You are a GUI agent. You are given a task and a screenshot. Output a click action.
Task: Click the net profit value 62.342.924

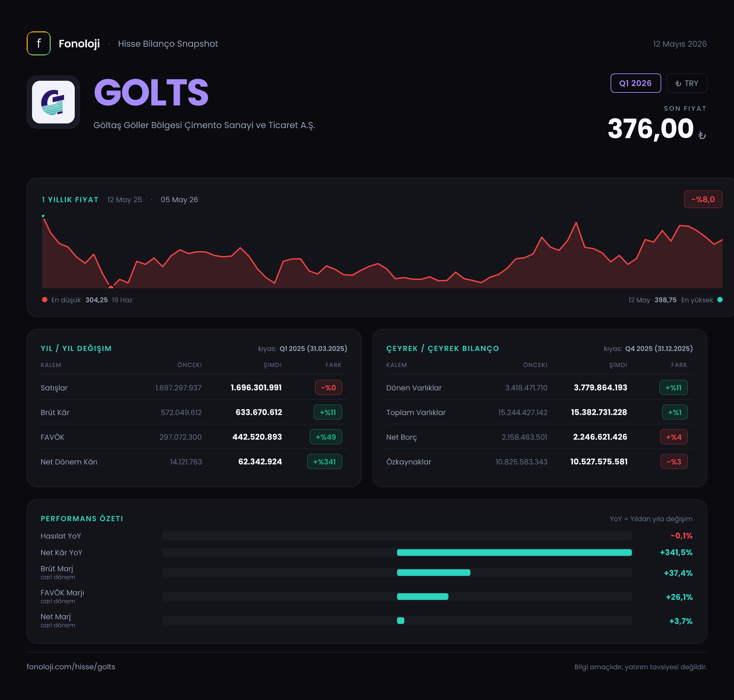(x=260, y=461)
